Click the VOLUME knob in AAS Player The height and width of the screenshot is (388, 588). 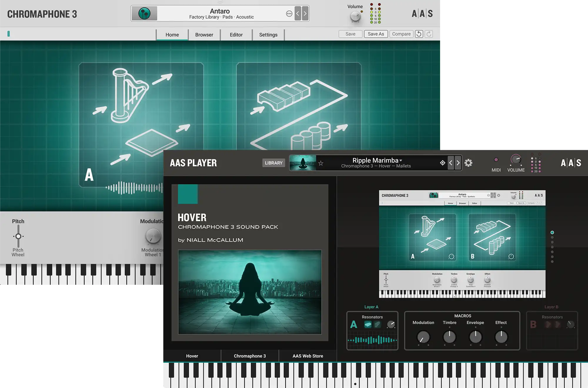pos(516,160)
